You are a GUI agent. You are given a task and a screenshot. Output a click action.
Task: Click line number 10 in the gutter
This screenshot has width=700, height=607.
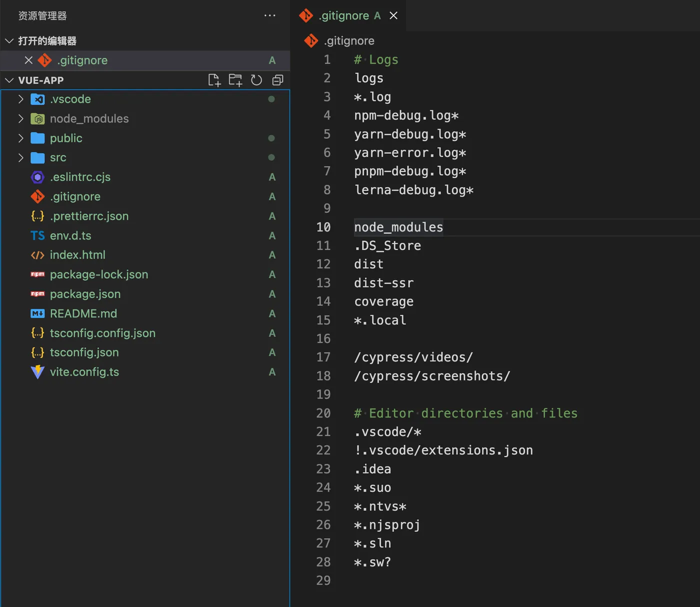(x=323, y=227)
